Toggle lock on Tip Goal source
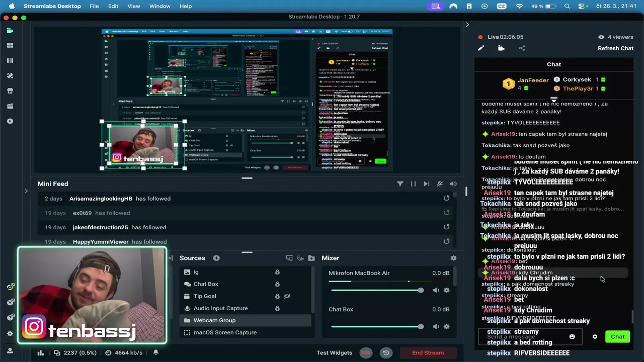This screenshot has height=362, width=644. click(x=277, y=296)
